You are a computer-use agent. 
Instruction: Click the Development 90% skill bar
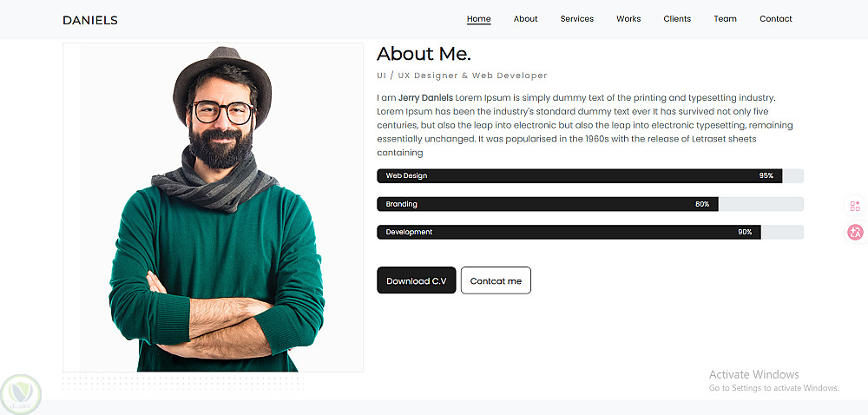(590, 233)
